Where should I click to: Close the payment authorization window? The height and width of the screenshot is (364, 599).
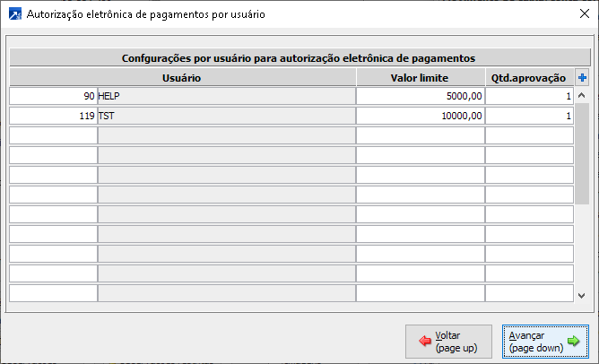pyautogui.click(x=575, y=15)
